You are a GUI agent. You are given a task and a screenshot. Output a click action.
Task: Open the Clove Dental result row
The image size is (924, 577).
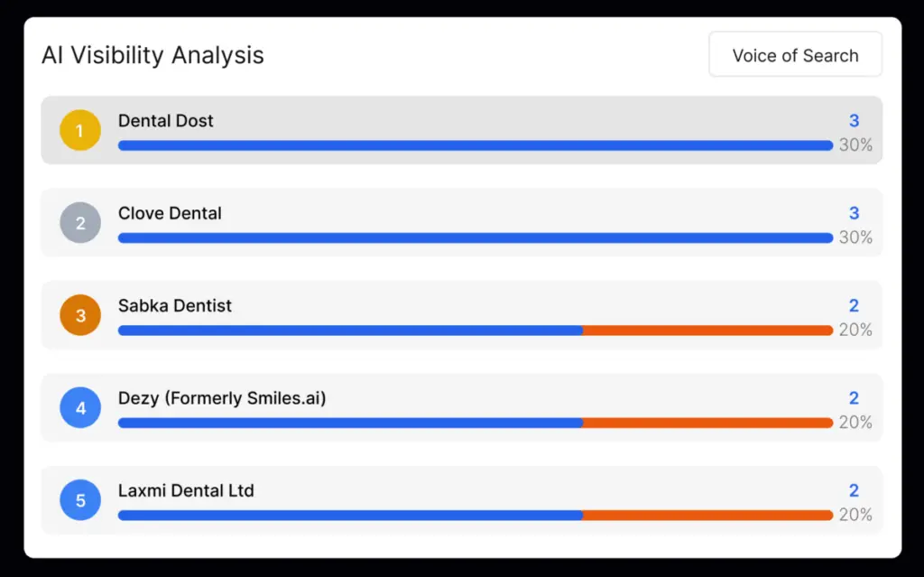[170, 213]
